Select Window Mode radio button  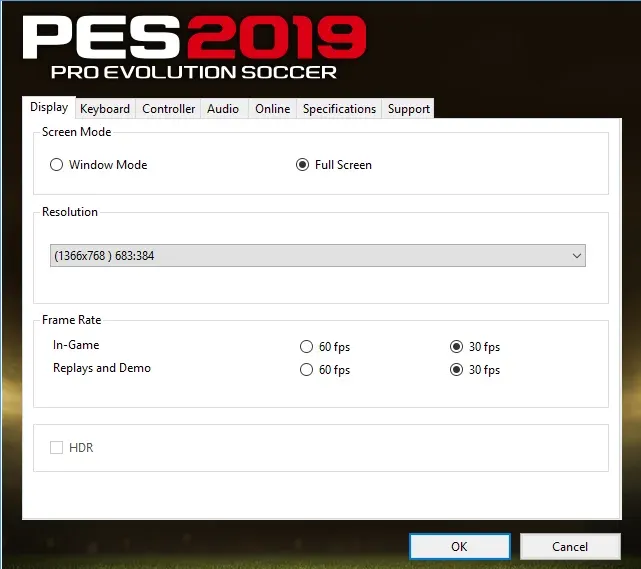pos(57,165)
